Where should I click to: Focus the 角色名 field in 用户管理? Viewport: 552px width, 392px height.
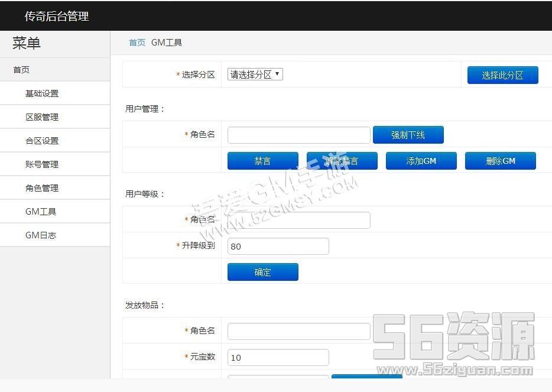[298, 135]
